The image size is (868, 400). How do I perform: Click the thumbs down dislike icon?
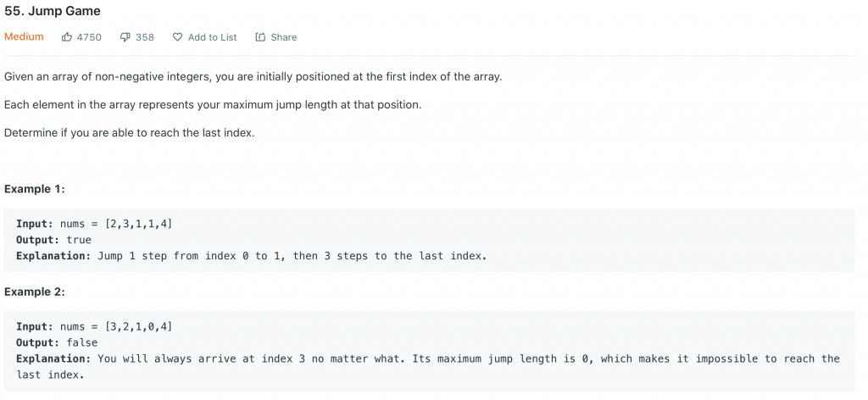[x=125, y=37]
